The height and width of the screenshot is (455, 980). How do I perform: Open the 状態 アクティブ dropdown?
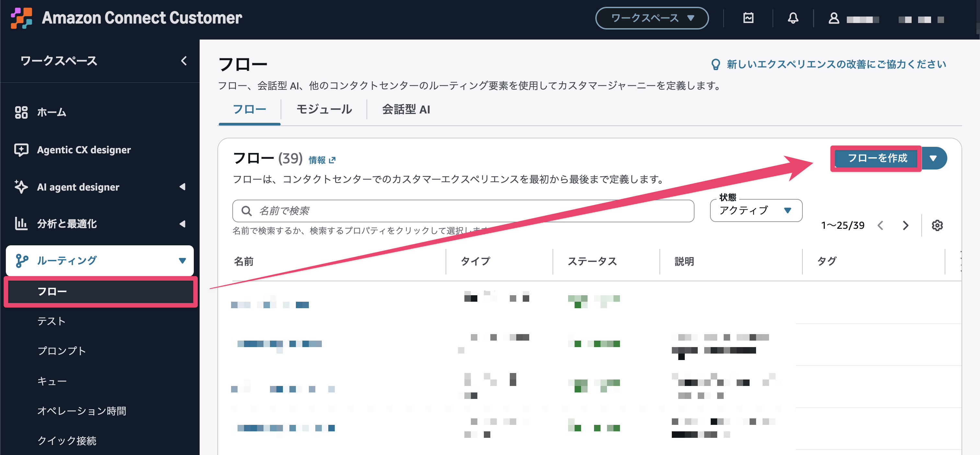[756, 210]
